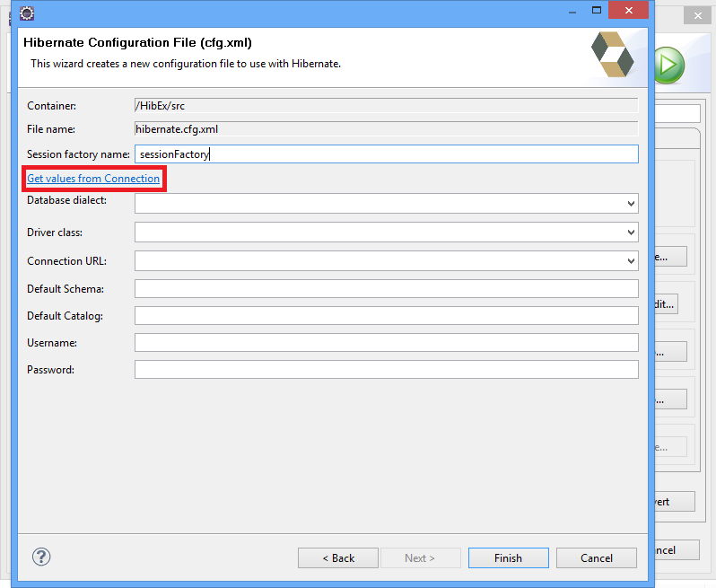Click the Hibernate cube logo icon
The width and height of the screenshot is (716, 588).
[x=612, y=55]
